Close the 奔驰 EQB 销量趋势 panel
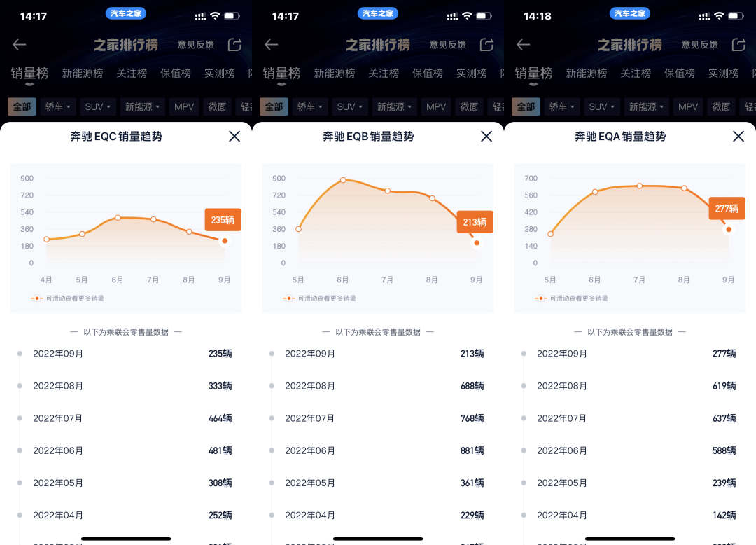 tap(486, 137)
